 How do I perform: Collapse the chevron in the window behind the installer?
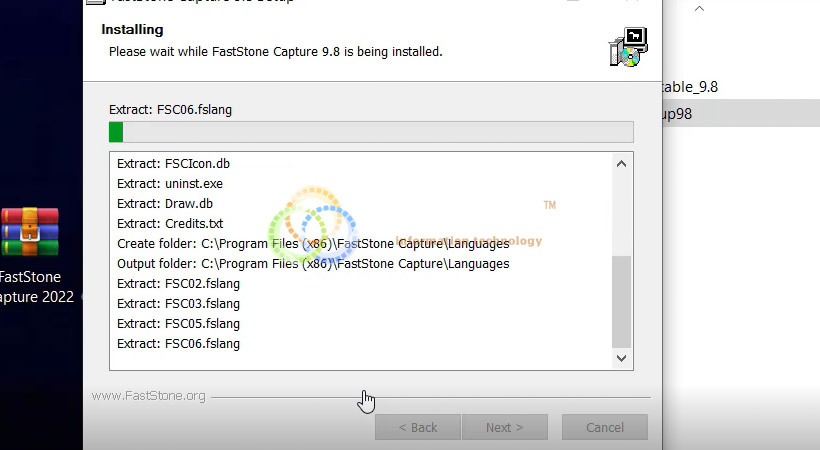pyautogui.click(x=699, y=8)
